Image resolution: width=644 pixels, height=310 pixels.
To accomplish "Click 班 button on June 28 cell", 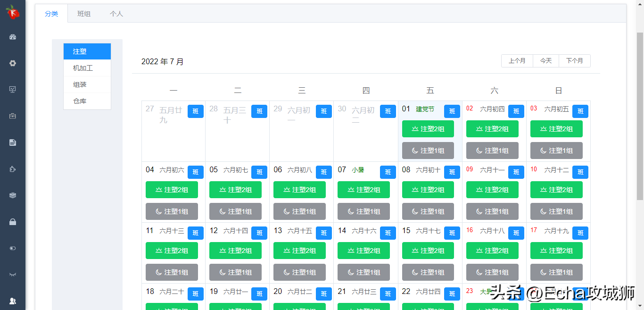I will click(x=259, y=111).
